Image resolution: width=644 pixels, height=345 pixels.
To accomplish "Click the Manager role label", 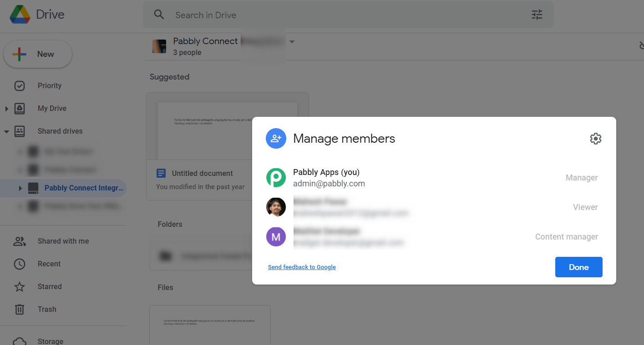I will coord(582,178).
